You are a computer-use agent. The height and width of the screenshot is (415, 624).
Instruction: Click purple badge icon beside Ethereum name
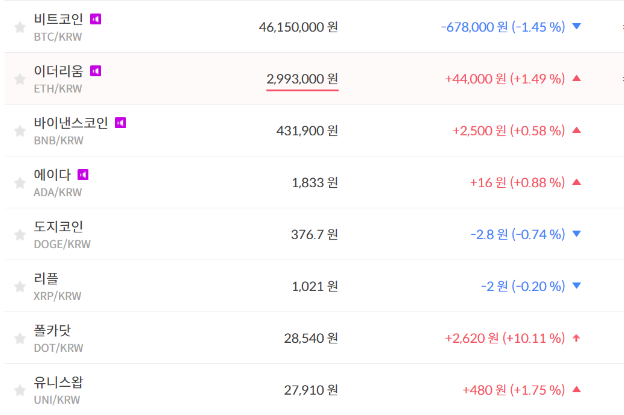[x=96, y=71]
